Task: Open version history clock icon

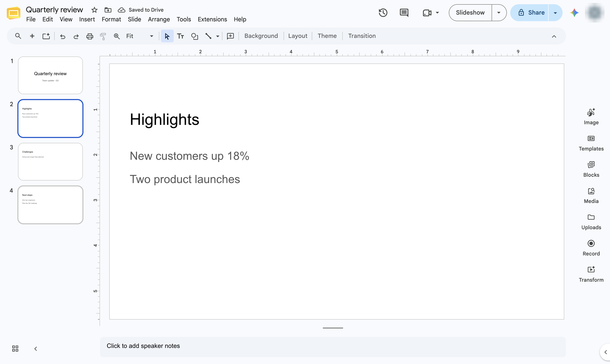Action: (383, 13)
